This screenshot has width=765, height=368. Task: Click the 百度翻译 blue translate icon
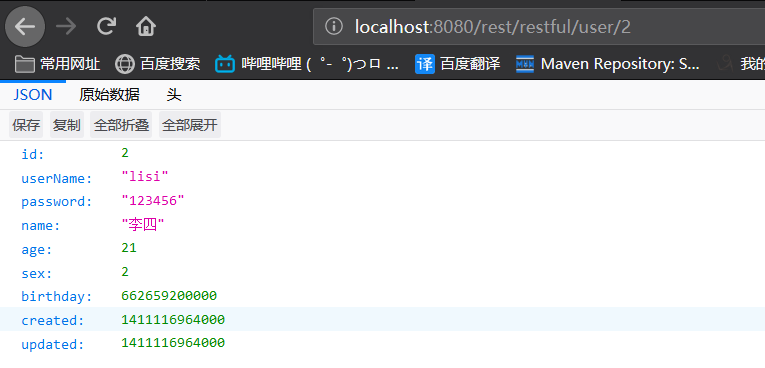coord(424,64)
